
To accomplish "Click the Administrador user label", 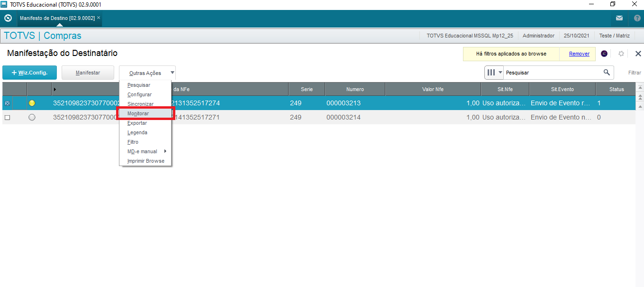I will click(x=538, y=36).
